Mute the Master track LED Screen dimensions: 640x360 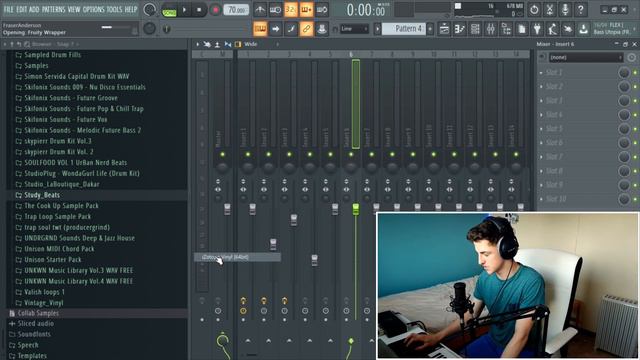click(x=222, y=154)
